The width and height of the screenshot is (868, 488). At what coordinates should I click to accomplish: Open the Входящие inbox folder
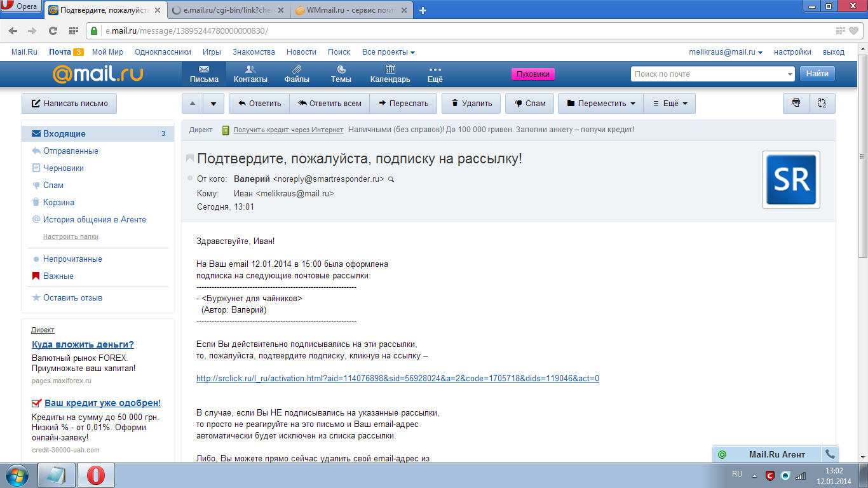pyautogui.click(x=98, y=133)
